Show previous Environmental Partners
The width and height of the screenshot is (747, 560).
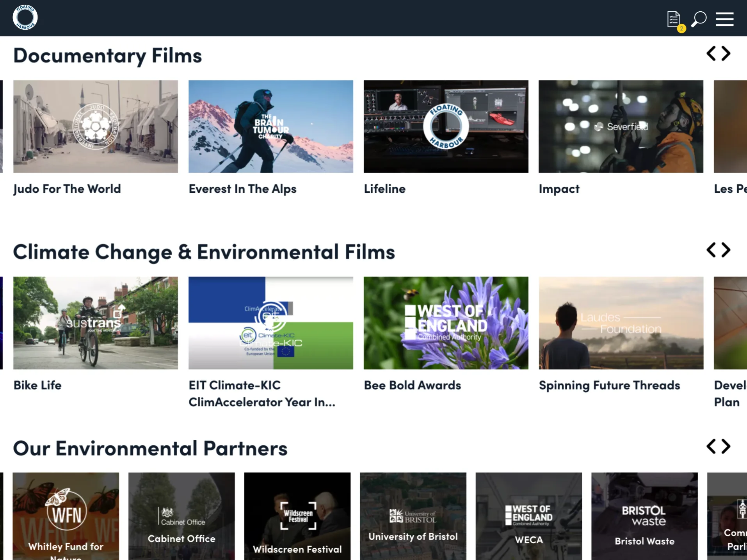click(711, 446)
